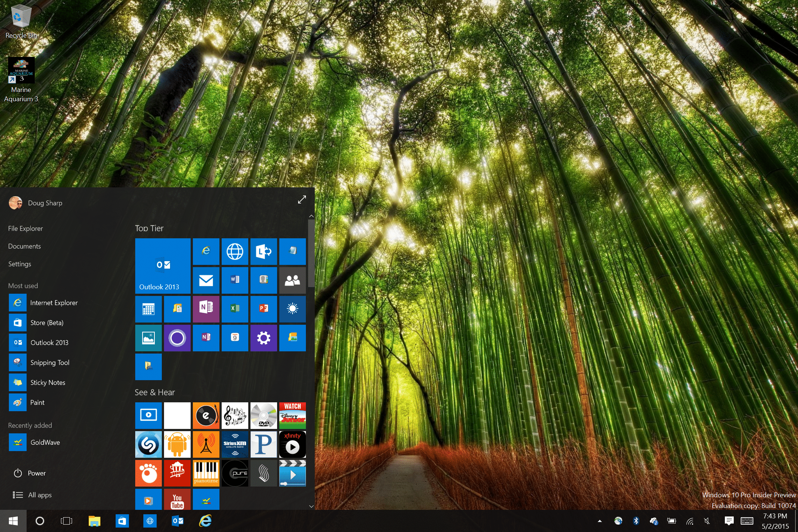Open Documents from Start menu list

[x=24, y=246]
